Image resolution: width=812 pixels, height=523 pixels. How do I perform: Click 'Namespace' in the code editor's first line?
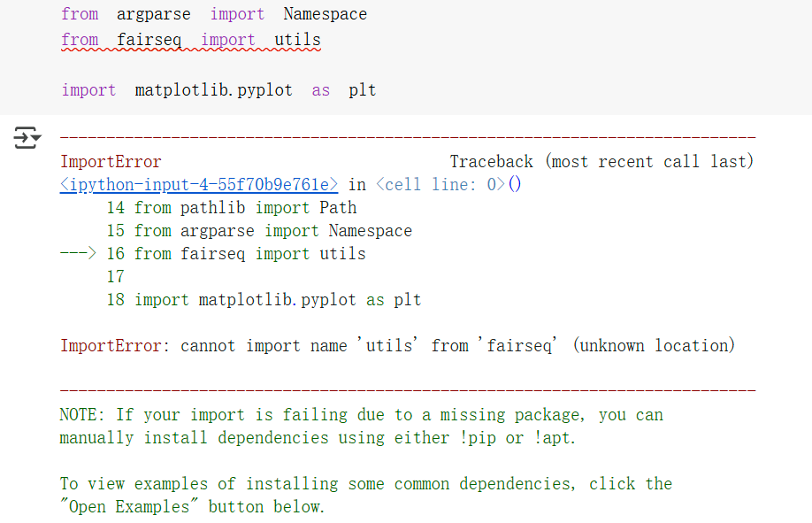point(325,14)
